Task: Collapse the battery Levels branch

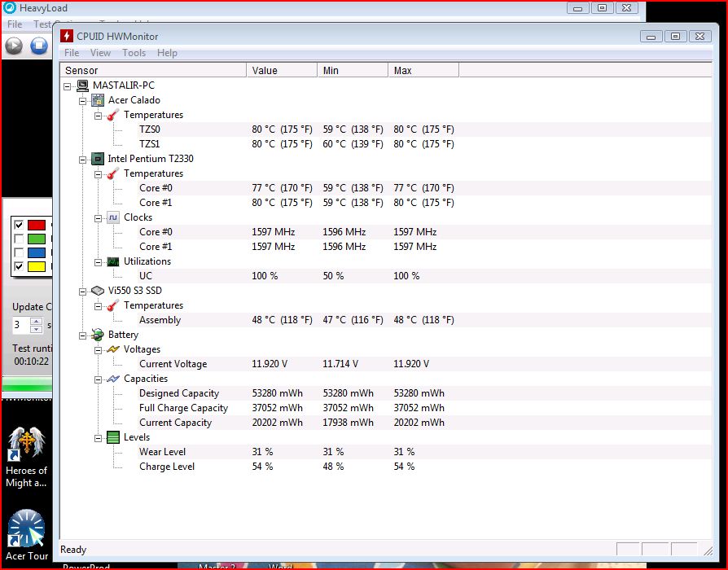Action: click(98, 437)
